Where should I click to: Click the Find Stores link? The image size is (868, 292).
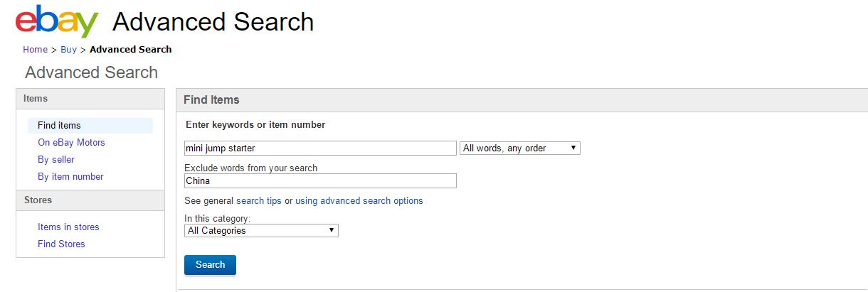point(61,244)
